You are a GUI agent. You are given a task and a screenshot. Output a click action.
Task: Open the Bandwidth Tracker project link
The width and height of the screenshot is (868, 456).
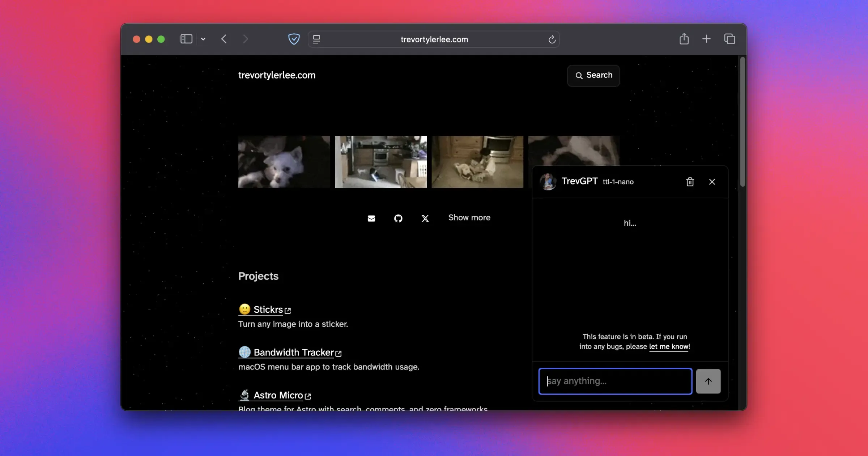290,352
